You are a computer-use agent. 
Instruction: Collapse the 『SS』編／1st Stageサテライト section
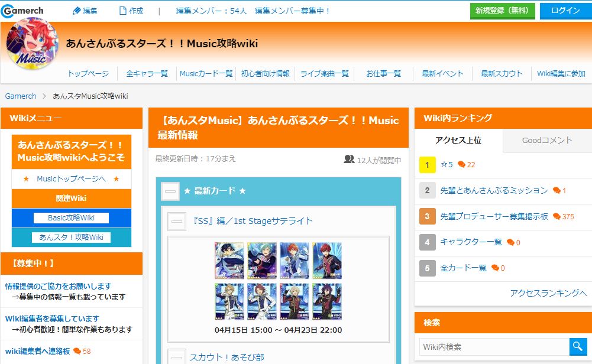pyautogui.click(x=177, y=222)
